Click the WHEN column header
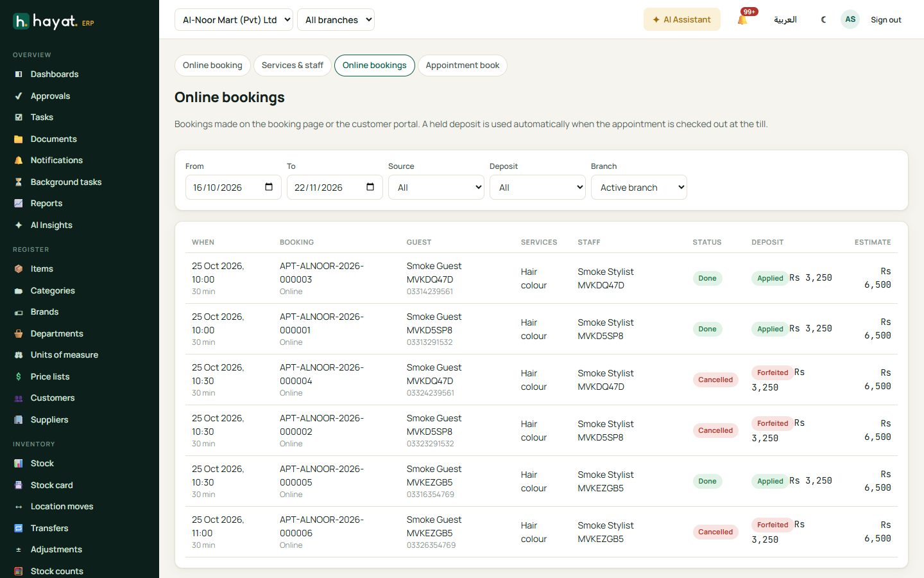924x578 pixels. 203,243
